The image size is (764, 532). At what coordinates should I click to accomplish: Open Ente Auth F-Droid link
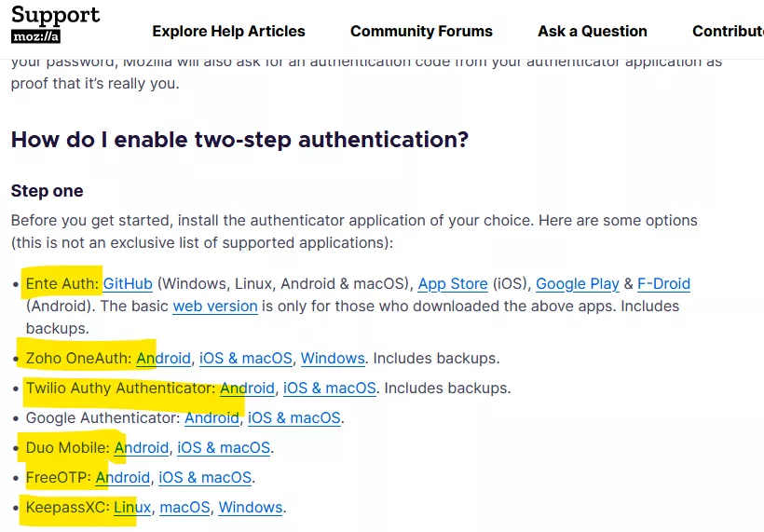pos(663,283)
